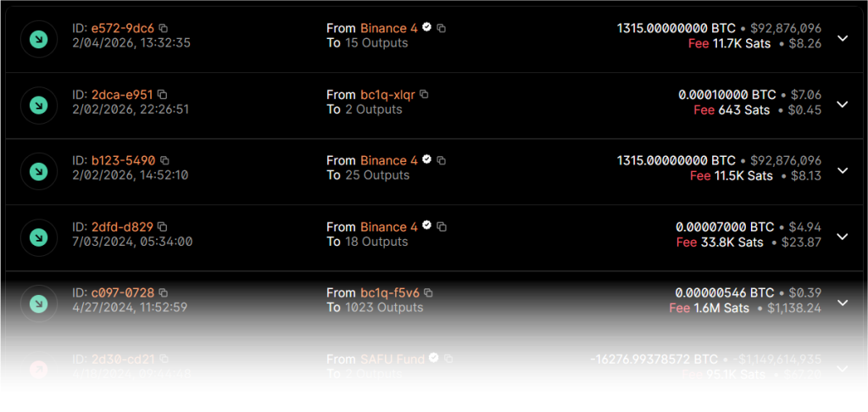Viewport: 868px width, 412px height.
Task: Copy transaction ID c097-0728
Action: tap(164, 292)
